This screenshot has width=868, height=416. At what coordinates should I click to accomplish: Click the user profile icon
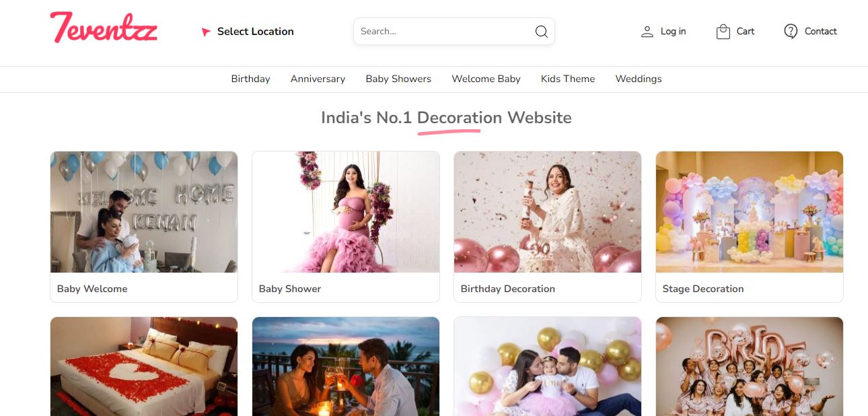pyautogui.click(x=647, y=32)
